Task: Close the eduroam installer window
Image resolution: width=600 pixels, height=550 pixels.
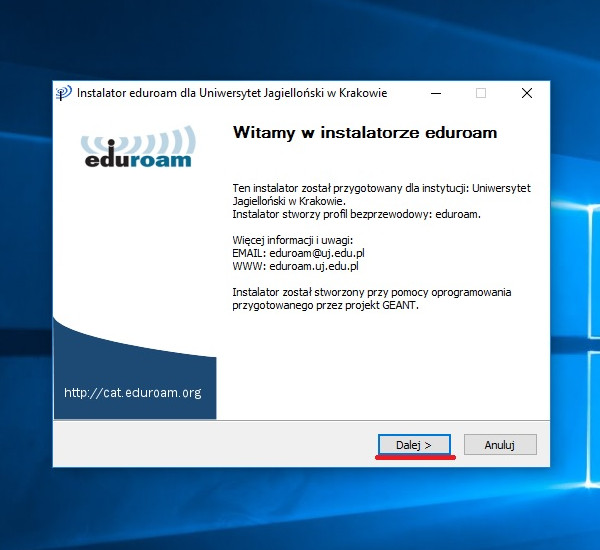Action: pos(526,93)
